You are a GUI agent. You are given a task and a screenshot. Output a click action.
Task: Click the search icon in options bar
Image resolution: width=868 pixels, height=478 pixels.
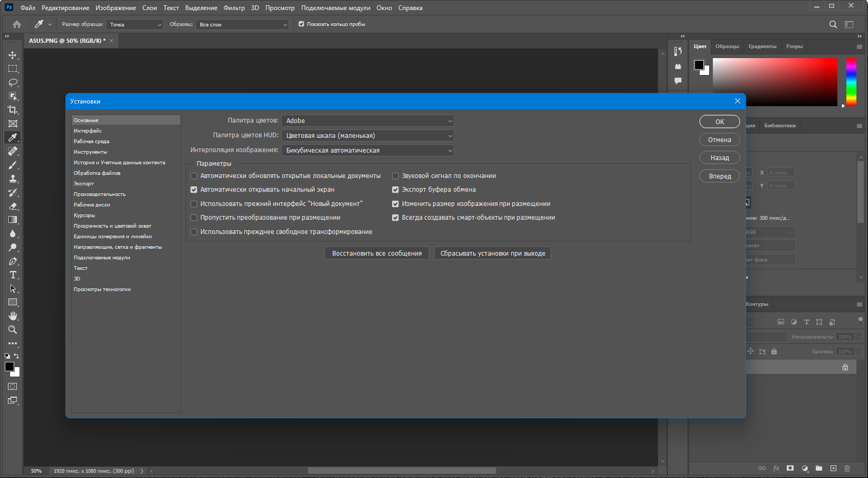click(x=833, y=24)
